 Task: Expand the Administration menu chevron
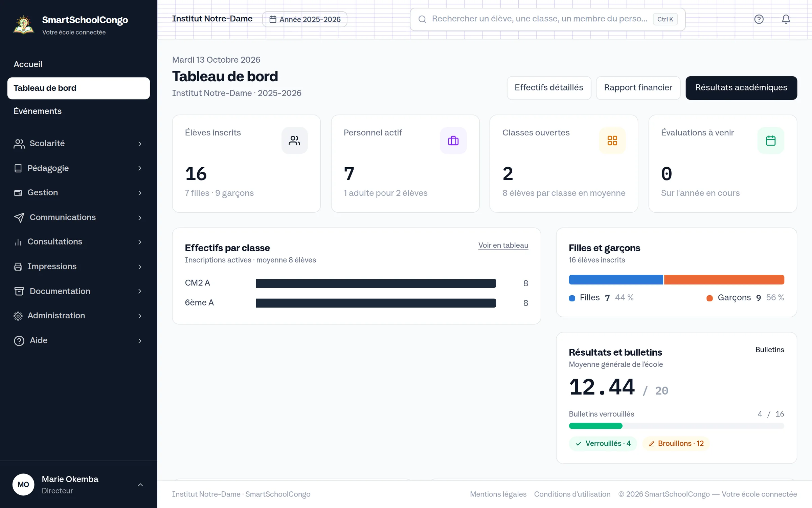(x=140, y=316)
